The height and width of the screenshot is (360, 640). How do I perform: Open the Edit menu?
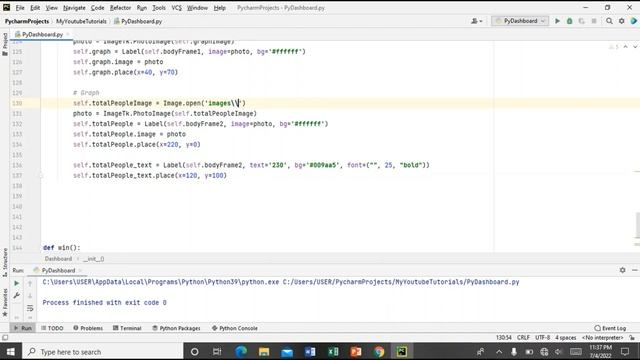coord(35,8)
